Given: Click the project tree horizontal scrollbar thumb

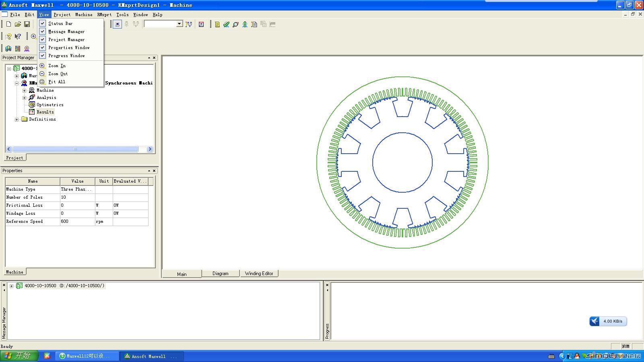Looking at the screenshot, I should coord(75,149).
